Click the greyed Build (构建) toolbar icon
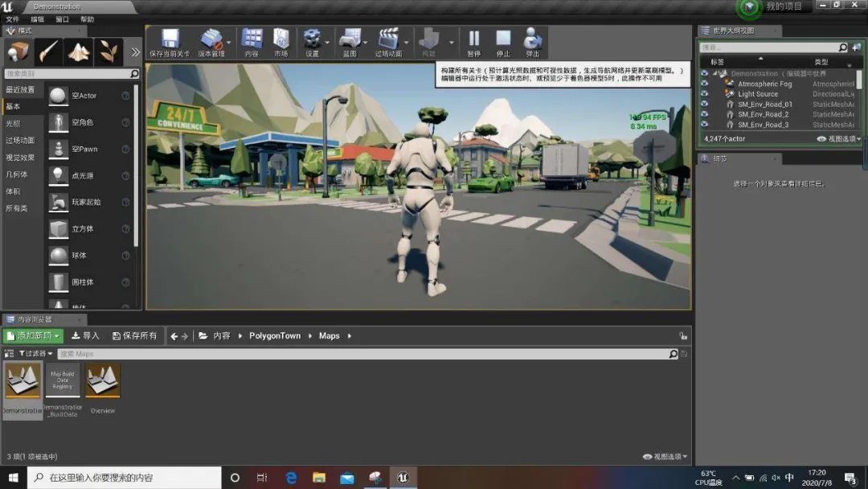This screenshot has width=868, height=489. (429, 43)
